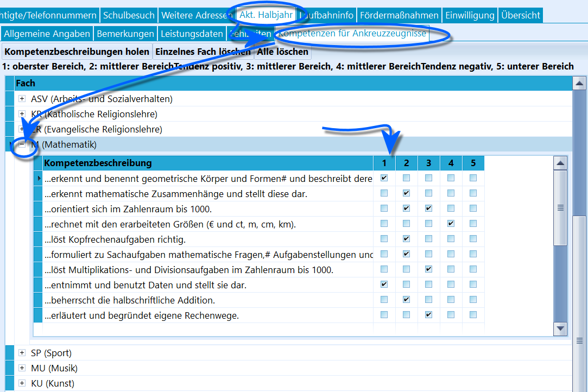This screenshot has height=392, width=588.
Task: Select '...erläutert und begründet eigene Rechenwege.' text
Action: click(x=142, y=315)
